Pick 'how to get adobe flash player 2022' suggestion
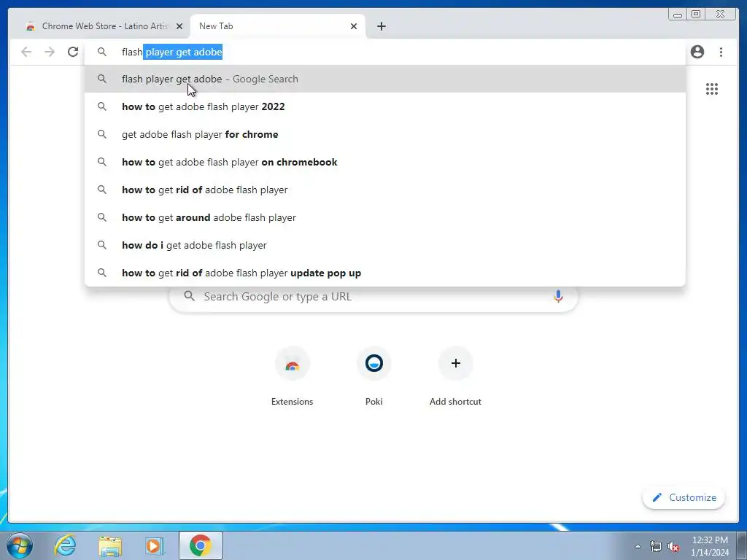This screenshot has width=747, height=560. click(385, 106)
